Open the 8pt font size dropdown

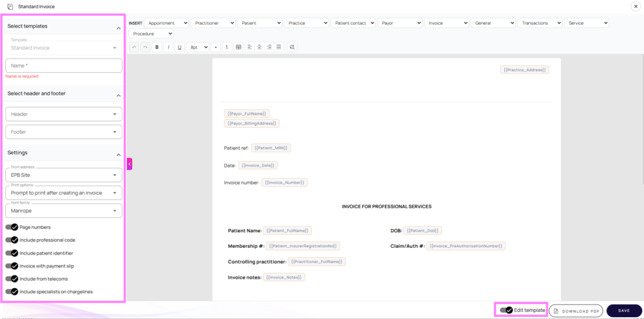pos(197,47)
